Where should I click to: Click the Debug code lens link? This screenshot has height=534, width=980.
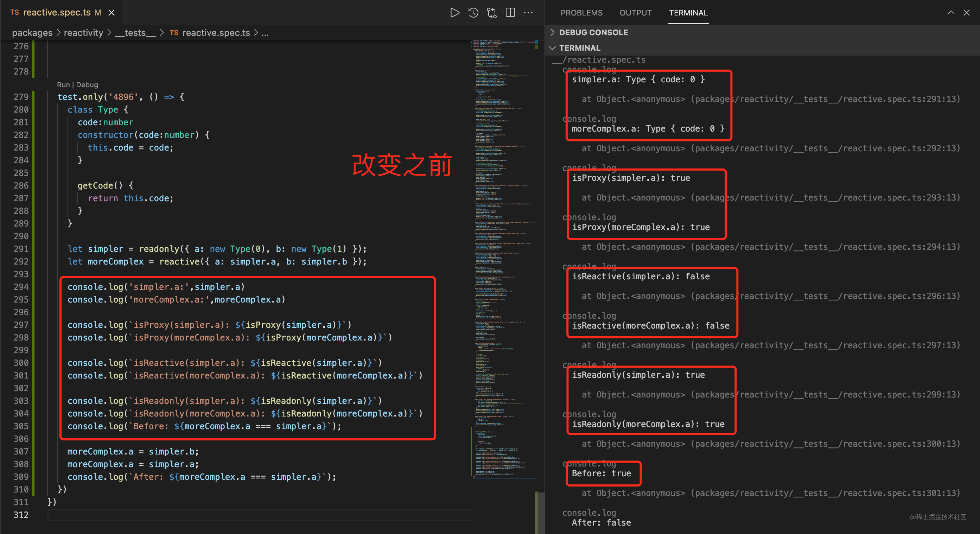coord(87,85)
